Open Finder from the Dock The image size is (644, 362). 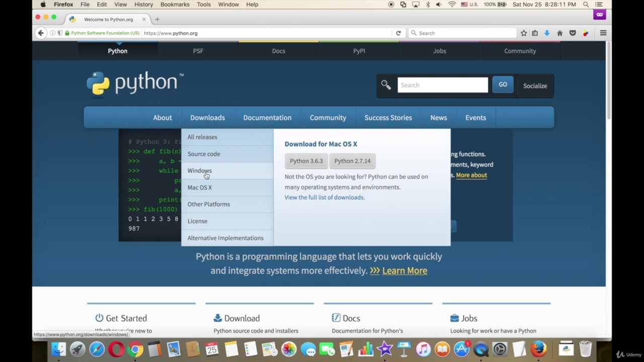58,349
